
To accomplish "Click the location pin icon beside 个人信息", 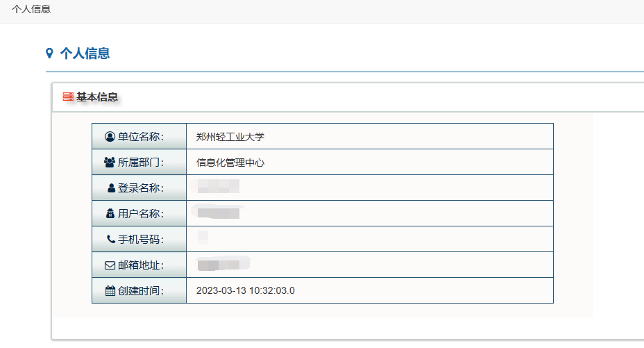I will click(49, 53).
